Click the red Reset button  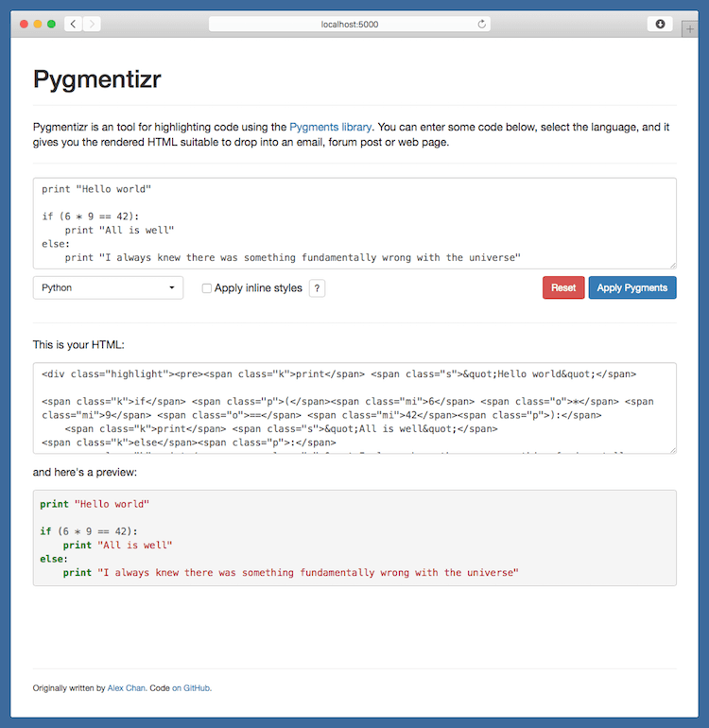tap(563, 287)
